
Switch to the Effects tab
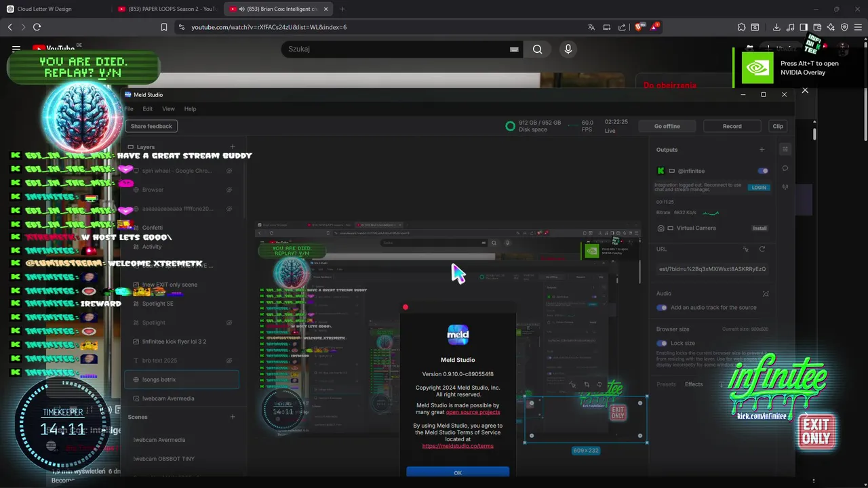(x=694, y=384)
